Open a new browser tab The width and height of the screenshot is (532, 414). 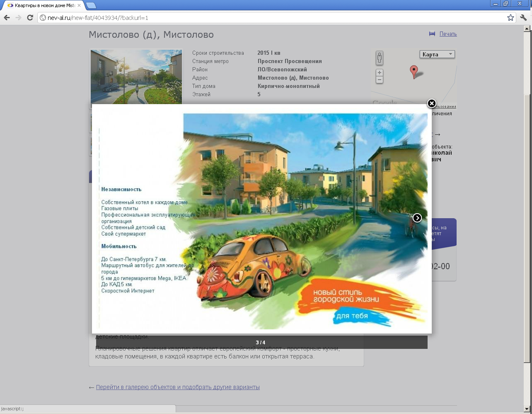91,5
